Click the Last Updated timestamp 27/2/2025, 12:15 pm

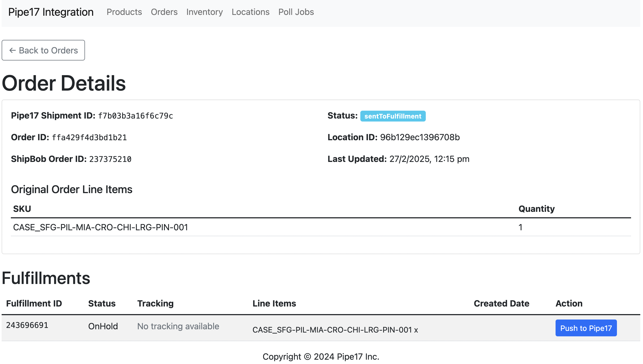click(429, 159)
